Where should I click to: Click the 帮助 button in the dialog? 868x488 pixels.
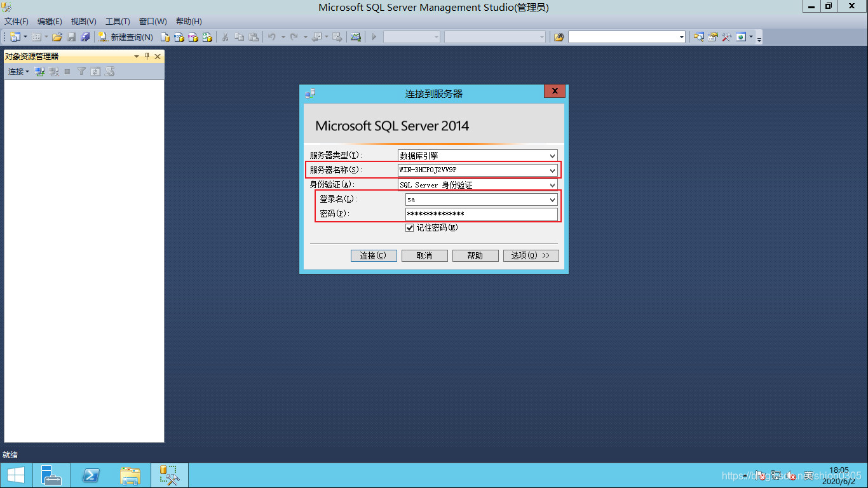475,255
